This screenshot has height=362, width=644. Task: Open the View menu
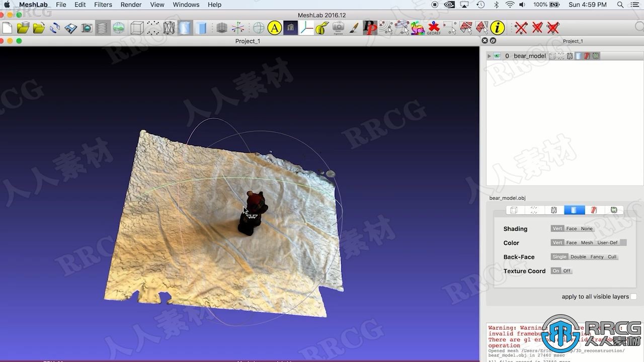(x=157, y=5)
